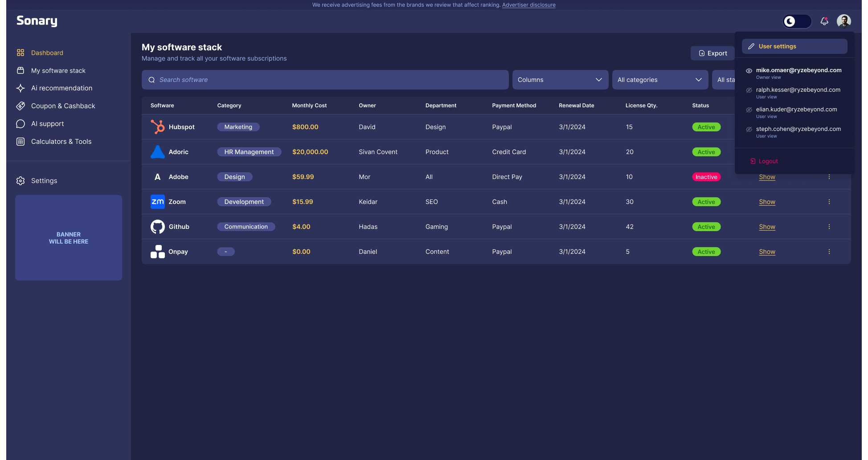This screenshot has height=460, width=868.
Task: Open the three-dot menu for Onpay
Action: (829, 252)
